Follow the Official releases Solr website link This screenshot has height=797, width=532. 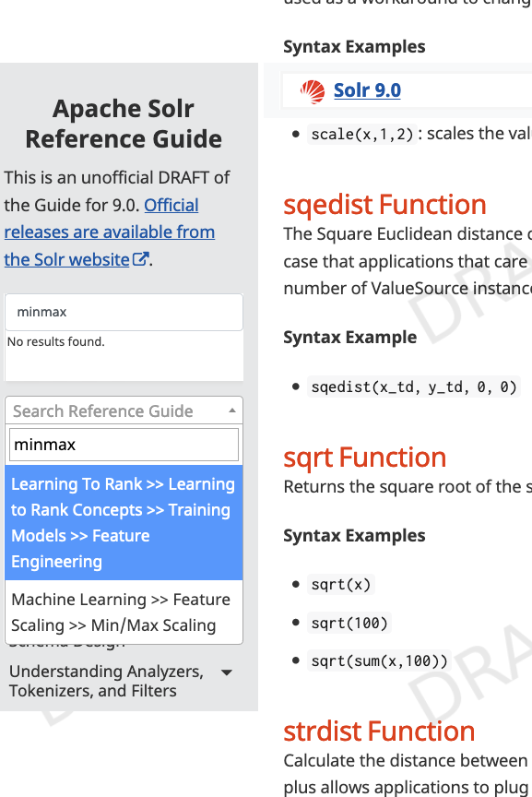click(109, 232)
